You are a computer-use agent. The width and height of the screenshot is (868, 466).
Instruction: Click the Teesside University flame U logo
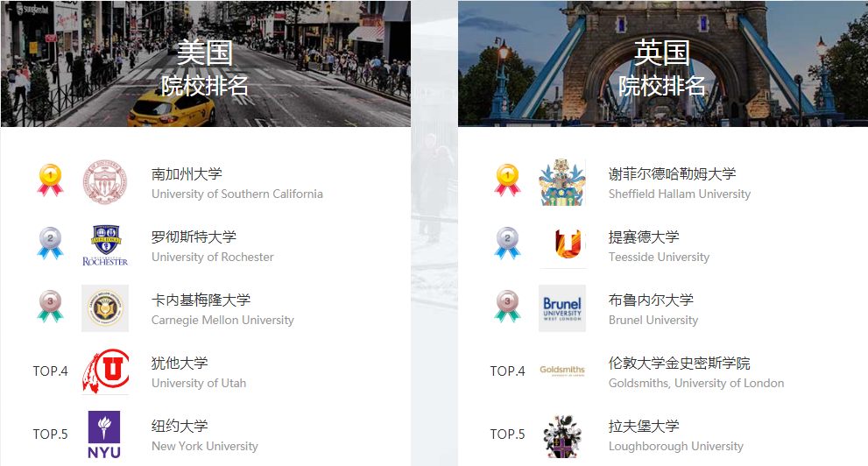(x=568, y=244)
